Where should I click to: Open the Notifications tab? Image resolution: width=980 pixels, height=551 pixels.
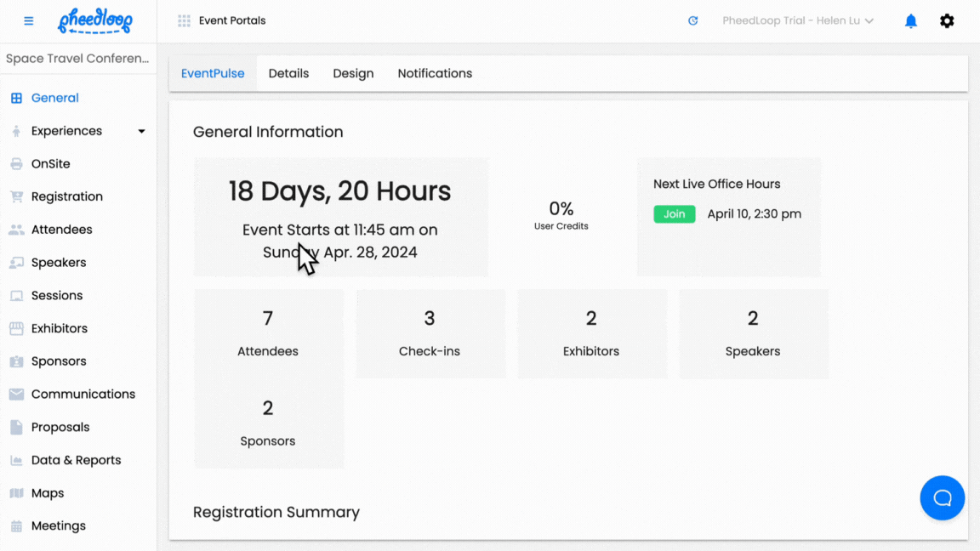coord(435,73)
